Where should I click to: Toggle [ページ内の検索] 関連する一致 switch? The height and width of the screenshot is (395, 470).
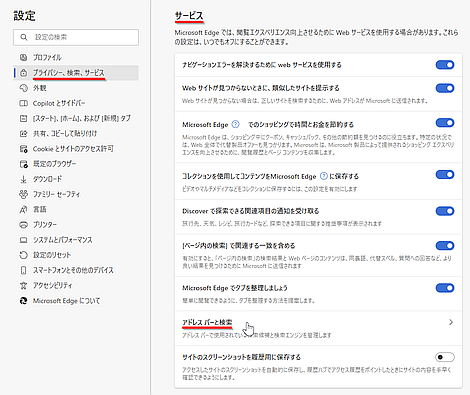pos(445,246)
